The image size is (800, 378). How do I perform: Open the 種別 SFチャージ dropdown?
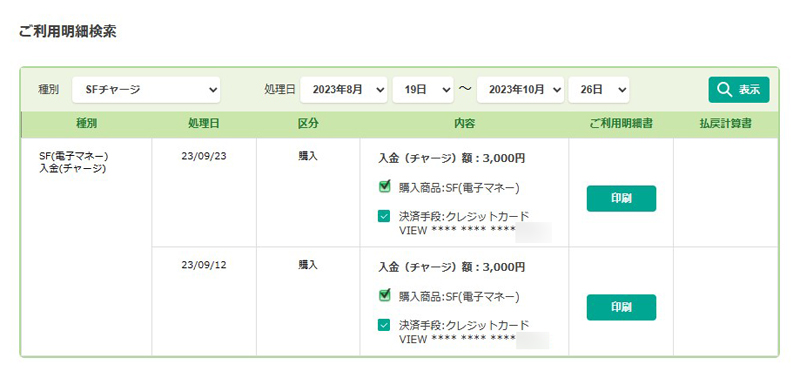click(146, 90)
